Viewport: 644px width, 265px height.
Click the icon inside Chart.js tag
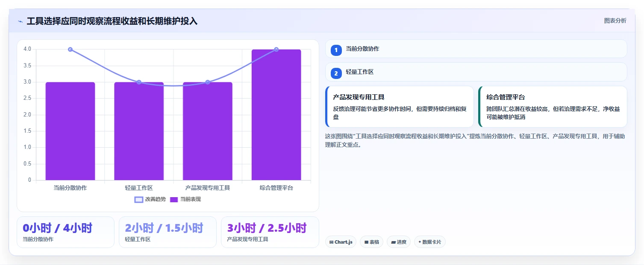pyautogui.click(x=332, y=242)
